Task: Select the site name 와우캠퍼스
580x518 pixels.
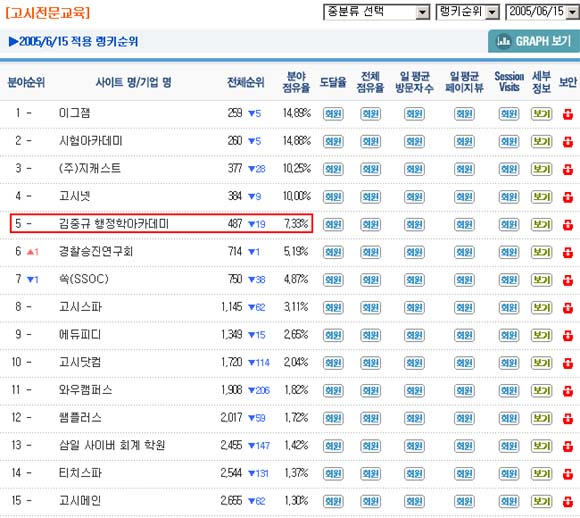Action: coord(85,390)
